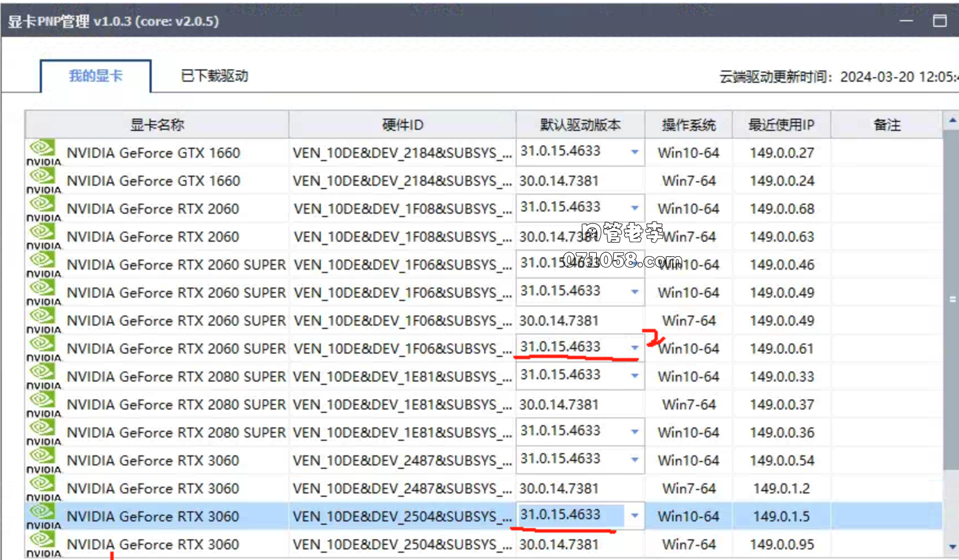Expand driver version dropdown for row 149.0.0.33

pyautogui.click(x=634, y=376)
